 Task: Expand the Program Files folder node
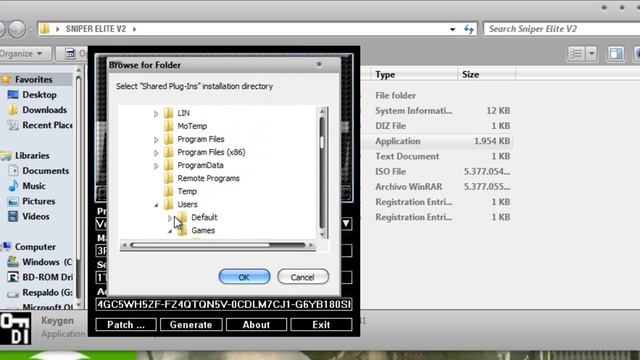[x=156, y=140]
